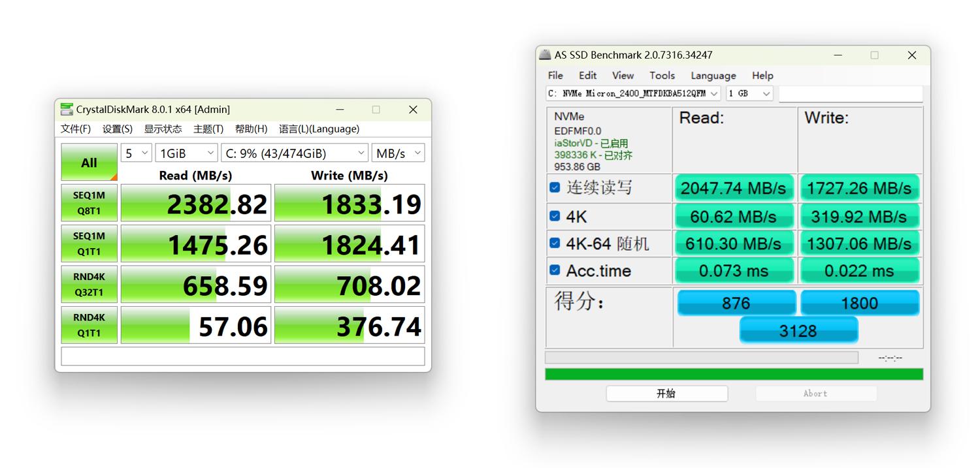Run the SEQ1M Q8T1 test

pos(89,203)
